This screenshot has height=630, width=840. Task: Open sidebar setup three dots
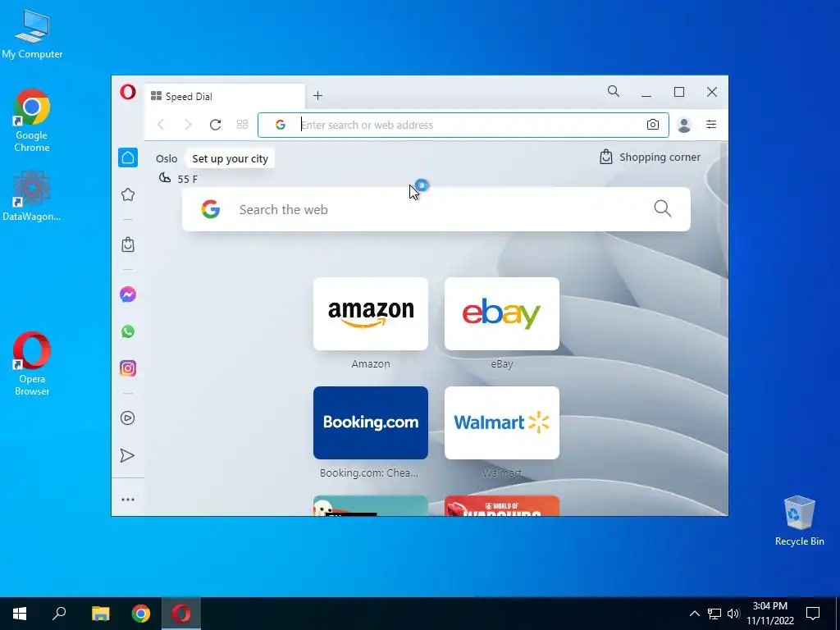[x=128, y=500]
